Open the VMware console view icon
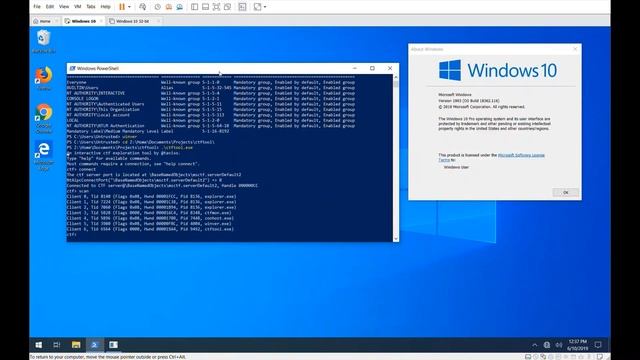 click(242, 7)
